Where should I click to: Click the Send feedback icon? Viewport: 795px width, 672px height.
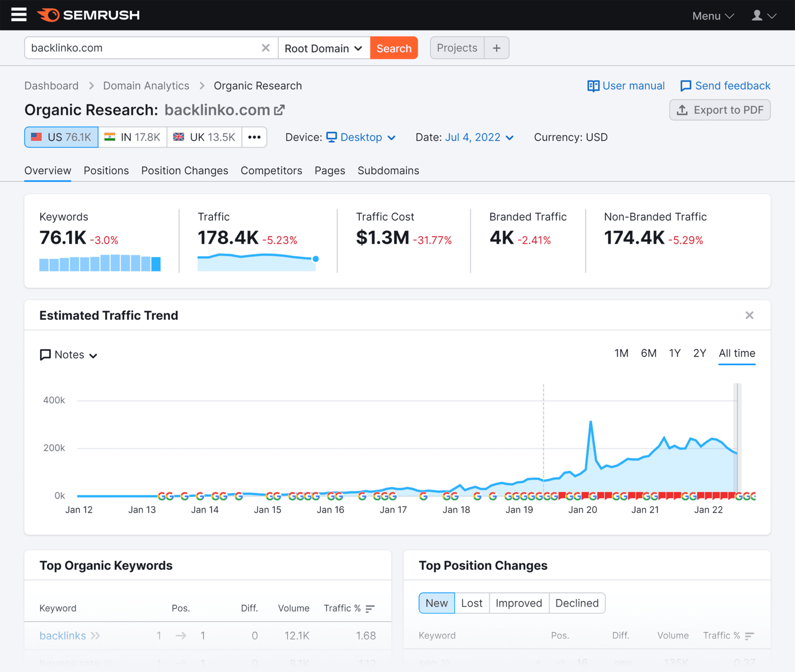point(686,85)
